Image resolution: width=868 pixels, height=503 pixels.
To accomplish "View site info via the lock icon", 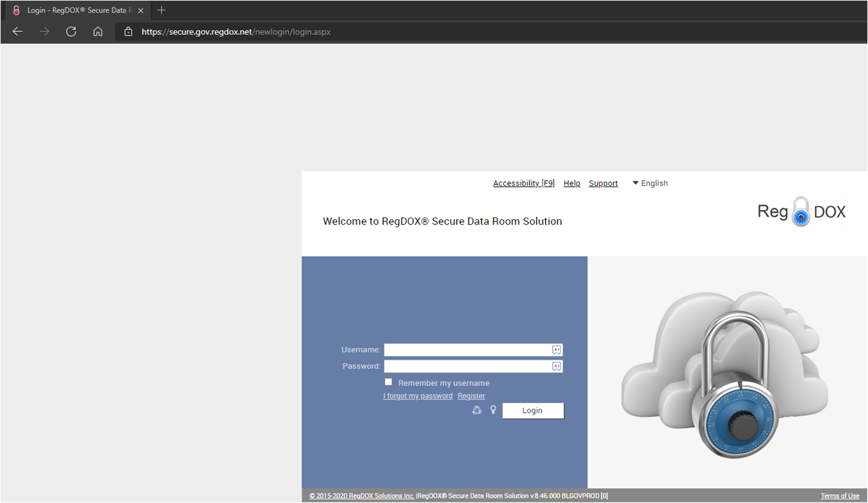I will coord(128,31).
